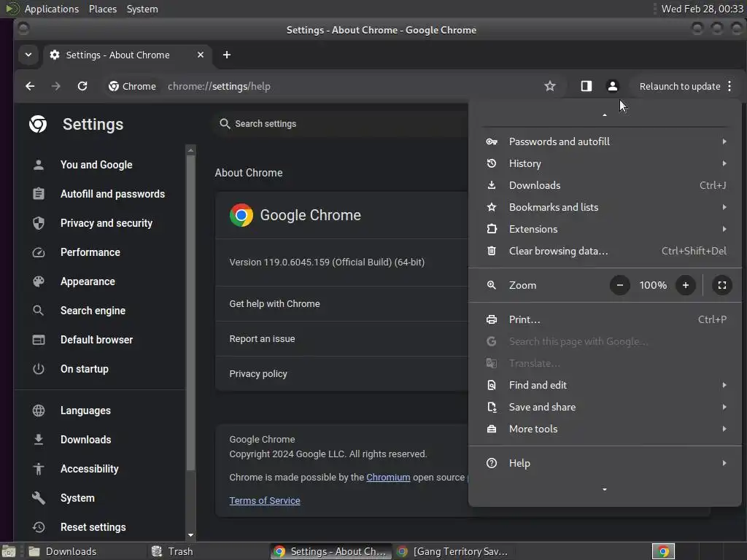Expand Save and share submenu arrow
Screen dimensions: 747x560
pyautogui.click(x=724, y=407)
